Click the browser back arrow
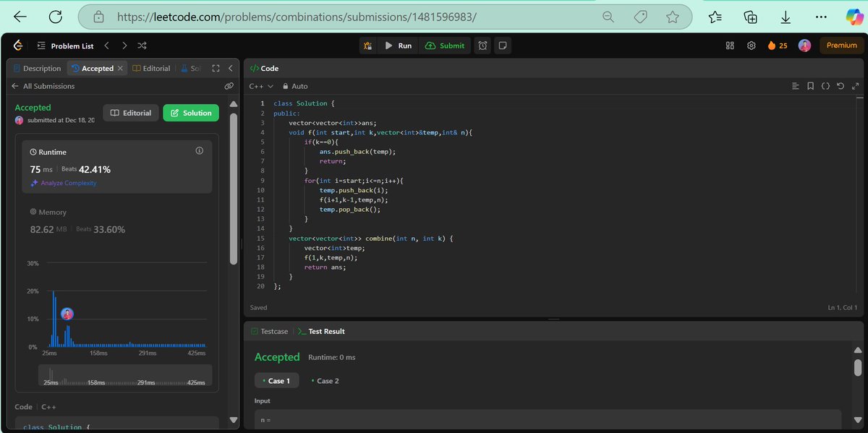This screenshot has height=433, width=868. pyautogui.click(x=20, y=16)
